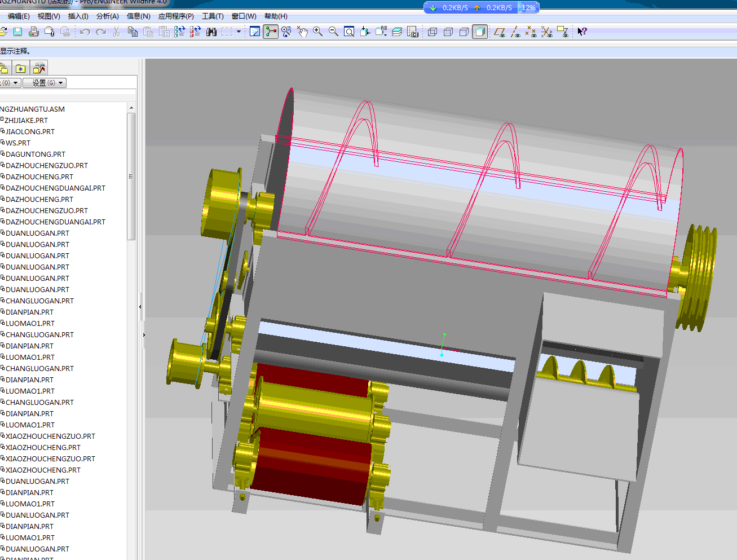Click the context-sensitive help pointer
The height and width of the screenshot is (560, 737).
pyautogui.click(x=582, y=32)
